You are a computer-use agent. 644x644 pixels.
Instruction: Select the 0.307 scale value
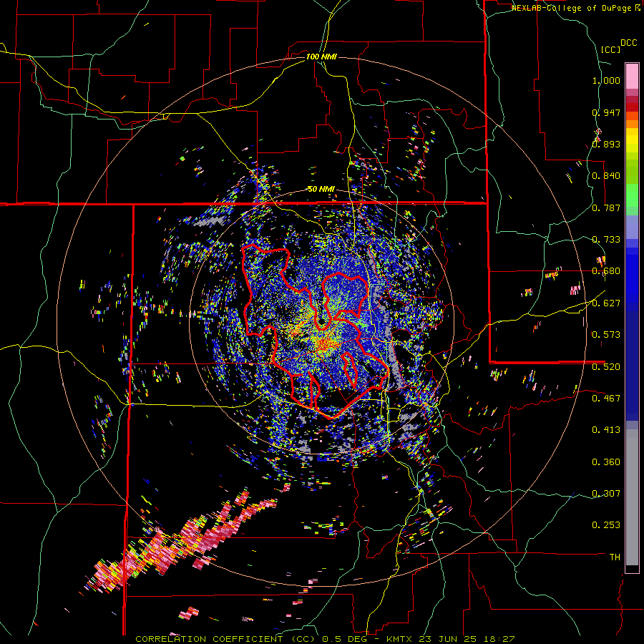pyautogui.click(x=606, y=494)
